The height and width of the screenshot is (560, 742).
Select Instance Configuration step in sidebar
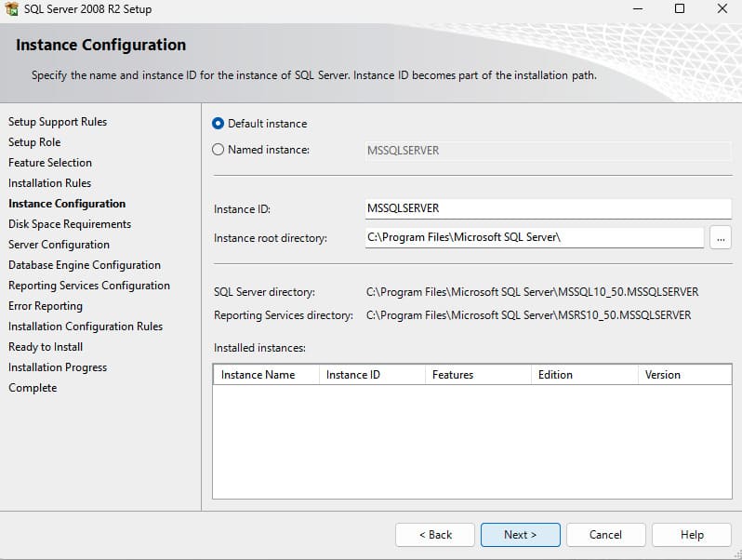67,204
